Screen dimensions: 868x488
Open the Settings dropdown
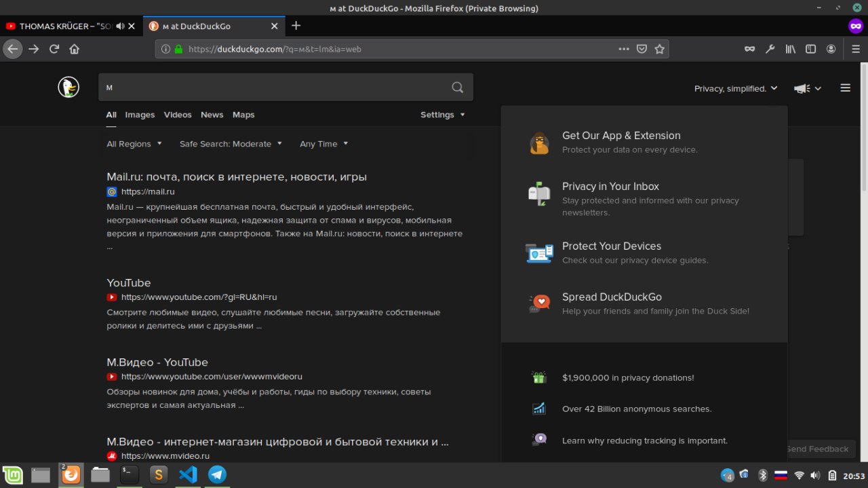[443, 115]
